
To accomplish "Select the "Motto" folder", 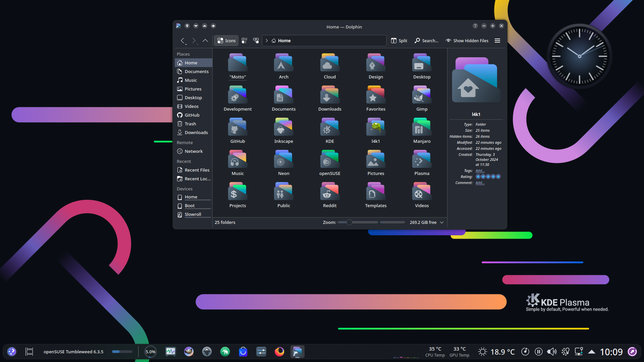I will [x=237, y=66].
